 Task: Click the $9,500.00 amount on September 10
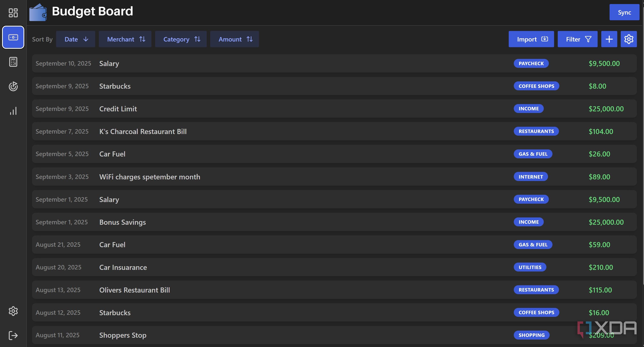coord(604,64)
